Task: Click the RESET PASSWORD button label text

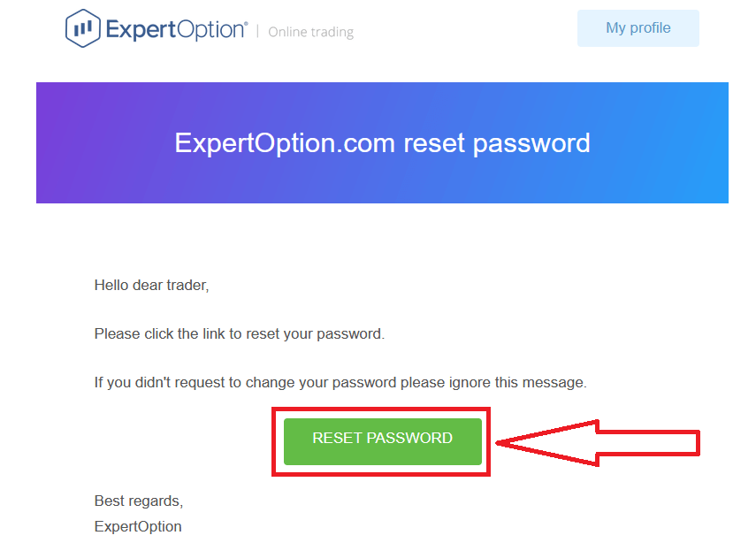Action: 381,437
